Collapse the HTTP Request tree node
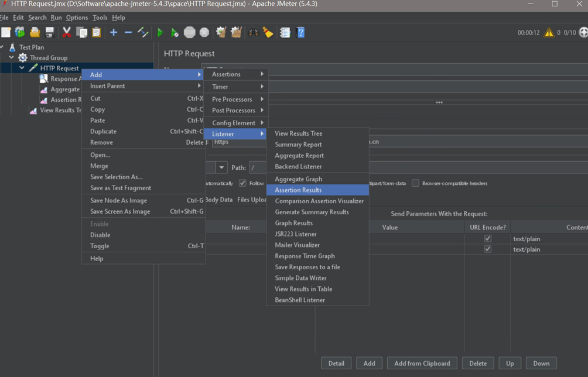 pos(22,68)
